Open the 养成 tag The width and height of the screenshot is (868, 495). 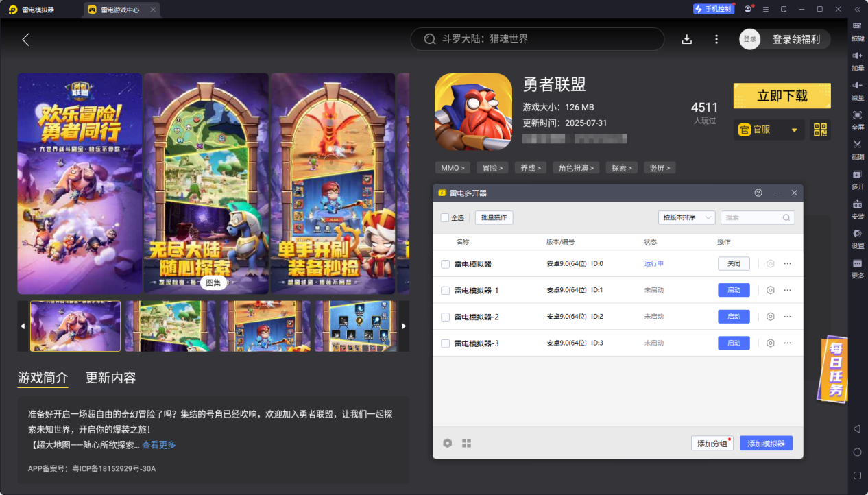coord(530,167)
